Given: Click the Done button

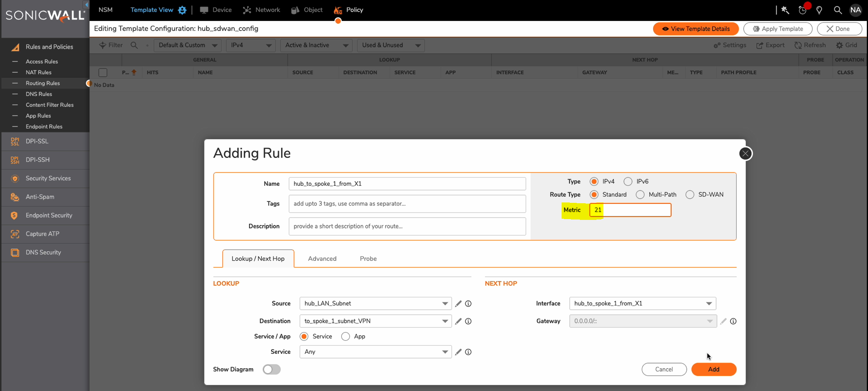Looking at the screenshot, I should tap(839, 29).
